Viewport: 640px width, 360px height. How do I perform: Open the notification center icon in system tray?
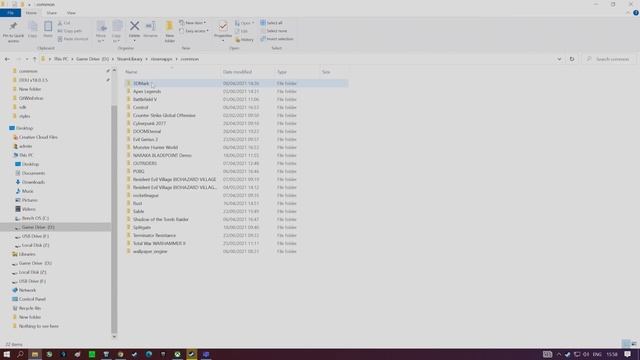click(x=627, y=354)
